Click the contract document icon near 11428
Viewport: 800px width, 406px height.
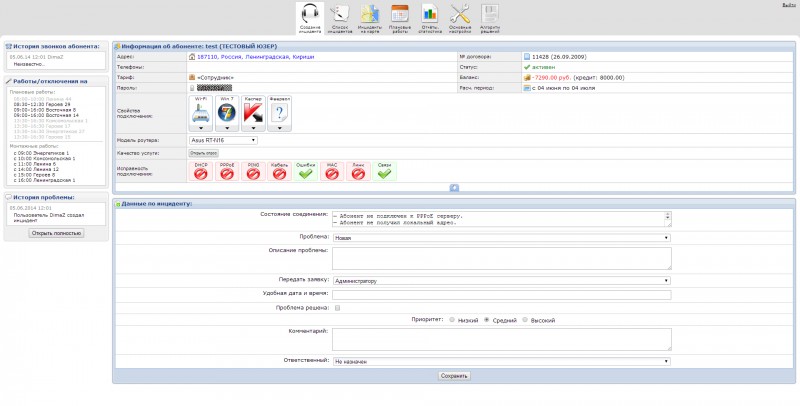527,57
